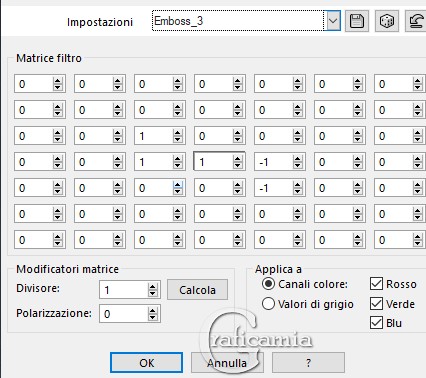This screenshot has height=378, width=426.
Task: Decrease the Polarizzazione value with down arrow
Action: 153,317
